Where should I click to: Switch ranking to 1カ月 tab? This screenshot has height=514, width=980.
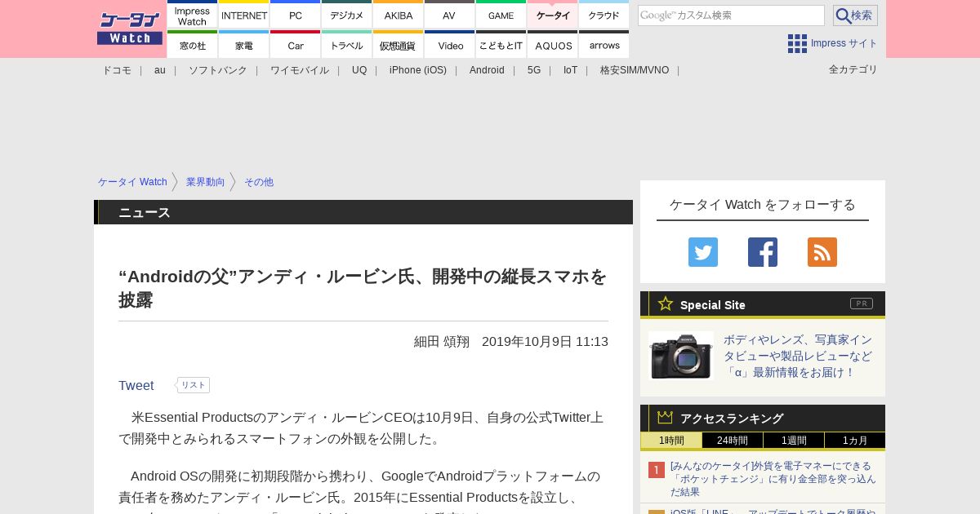(855, 441)
